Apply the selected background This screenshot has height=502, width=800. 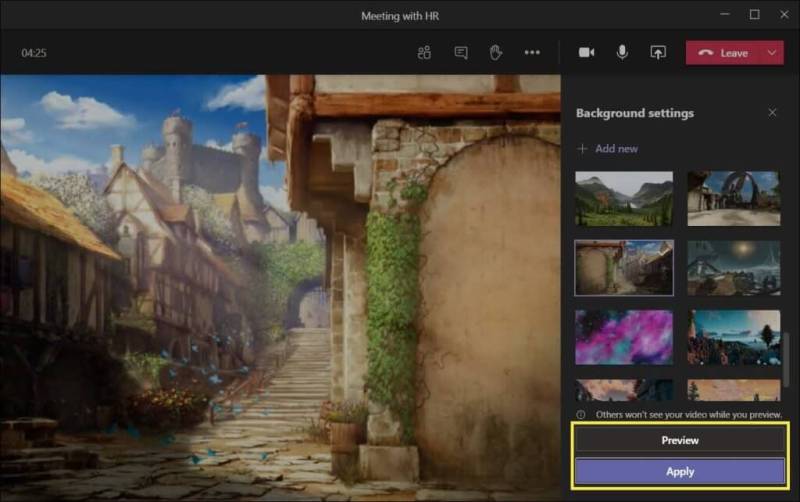click(679, 471)
